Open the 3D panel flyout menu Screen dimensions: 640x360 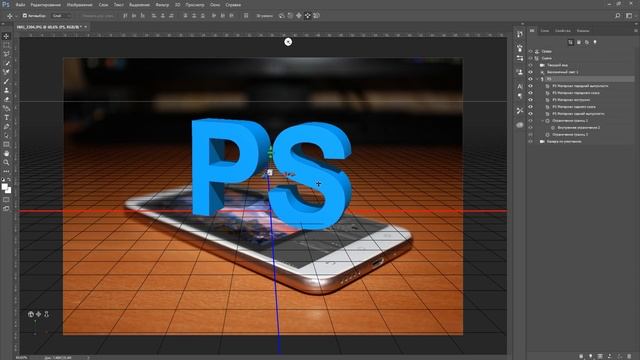pyautogui.click(x=636, y=31)
